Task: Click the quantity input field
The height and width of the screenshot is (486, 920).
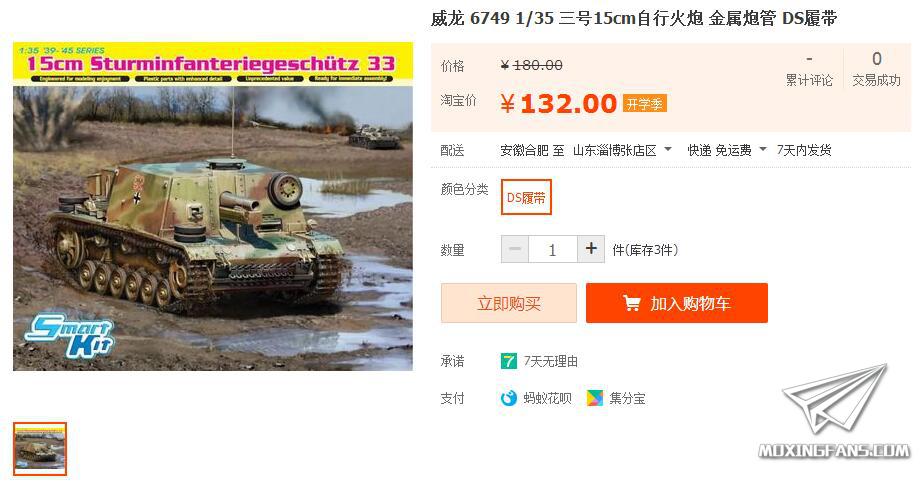Action: click(x=553, y=249)
